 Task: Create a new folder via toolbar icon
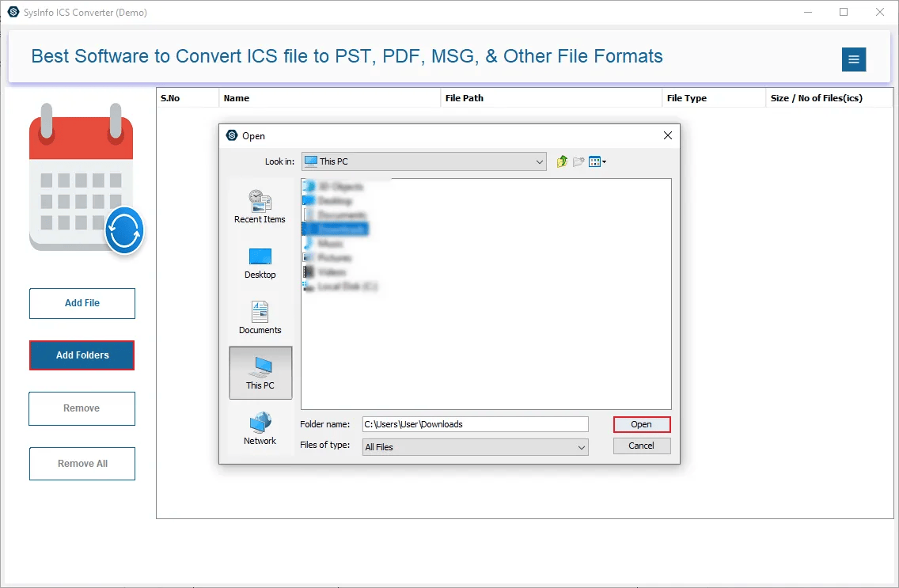click(x=578, y=161)
